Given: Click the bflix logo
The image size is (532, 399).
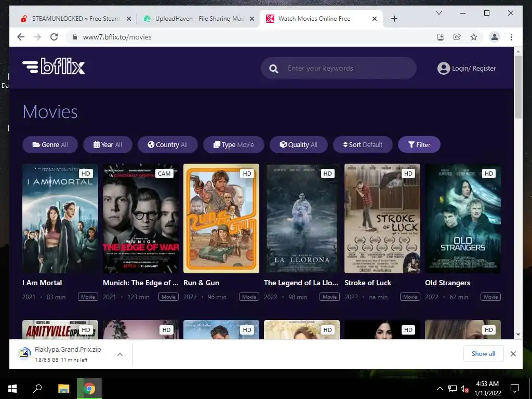Looking at the screenshot, I should (54, 66).
